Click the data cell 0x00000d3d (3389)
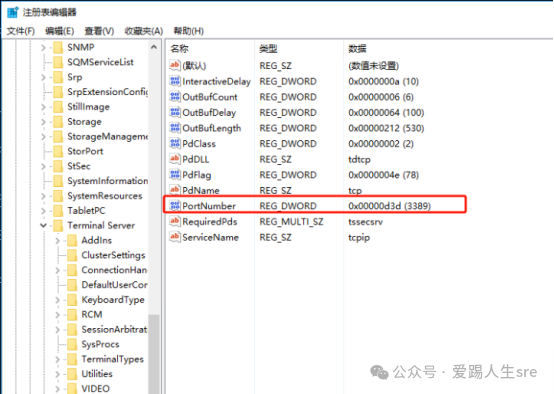Image resolution: width=554 pixels, height=394 pixels. click(389, 206)
